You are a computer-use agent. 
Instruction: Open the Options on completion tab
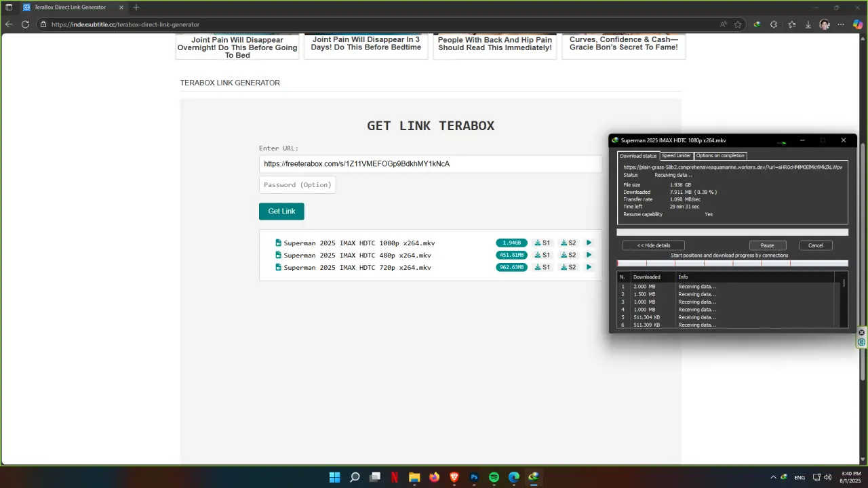click(x=720, y=156)
